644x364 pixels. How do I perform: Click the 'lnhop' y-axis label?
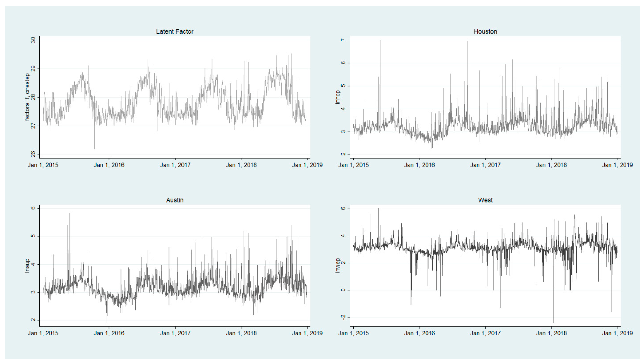point(337,97)
